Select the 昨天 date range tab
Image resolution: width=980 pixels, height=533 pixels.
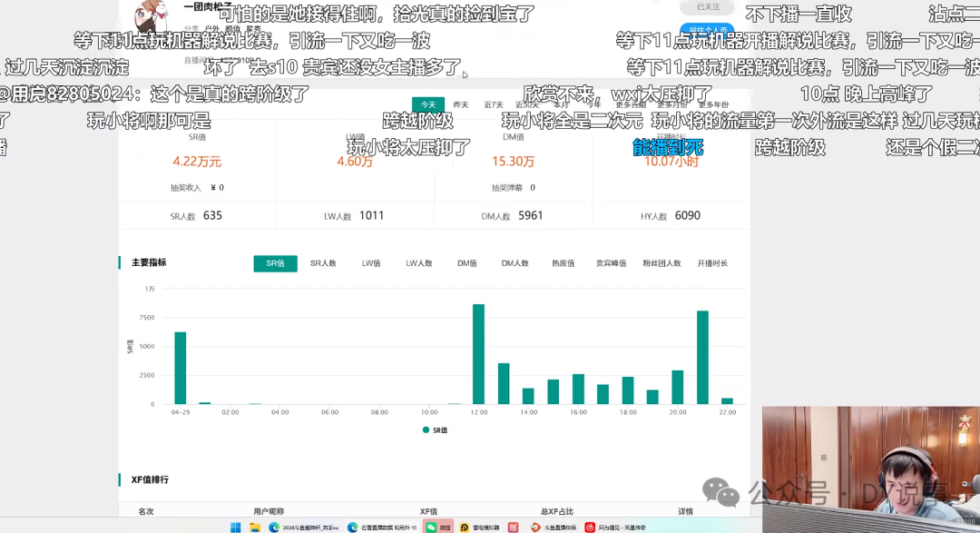(461, 104)
